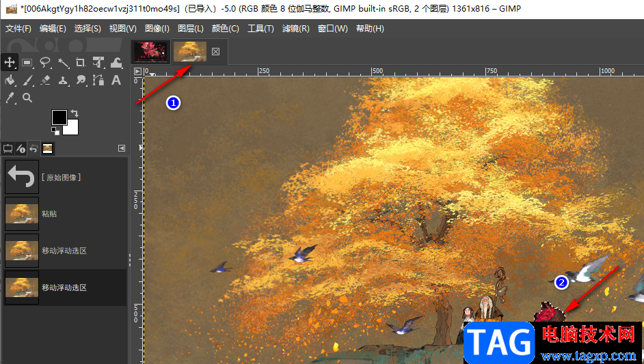Select the Color Picker eyedropper tool
The width and height of the screenshot is (644, 364).
pyautogui.click(x=10, y=98)
